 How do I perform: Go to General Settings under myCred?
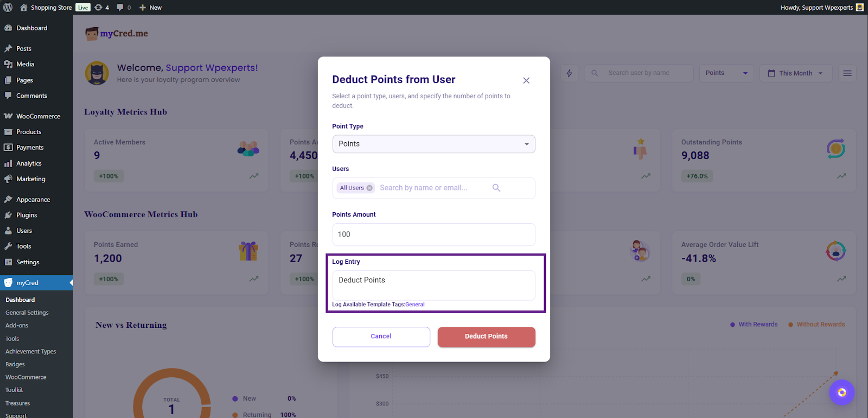27,313
